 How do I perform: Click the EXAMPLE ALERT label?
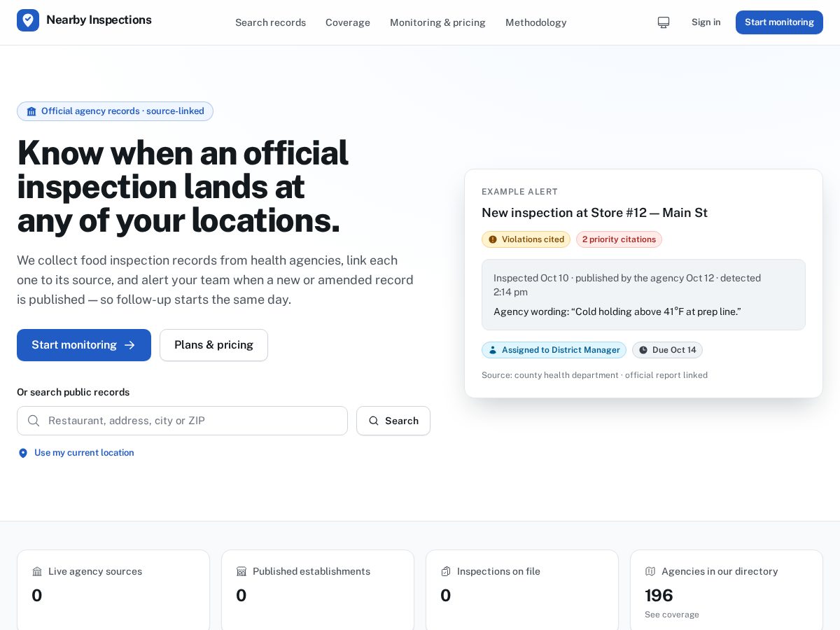(519, 192)
